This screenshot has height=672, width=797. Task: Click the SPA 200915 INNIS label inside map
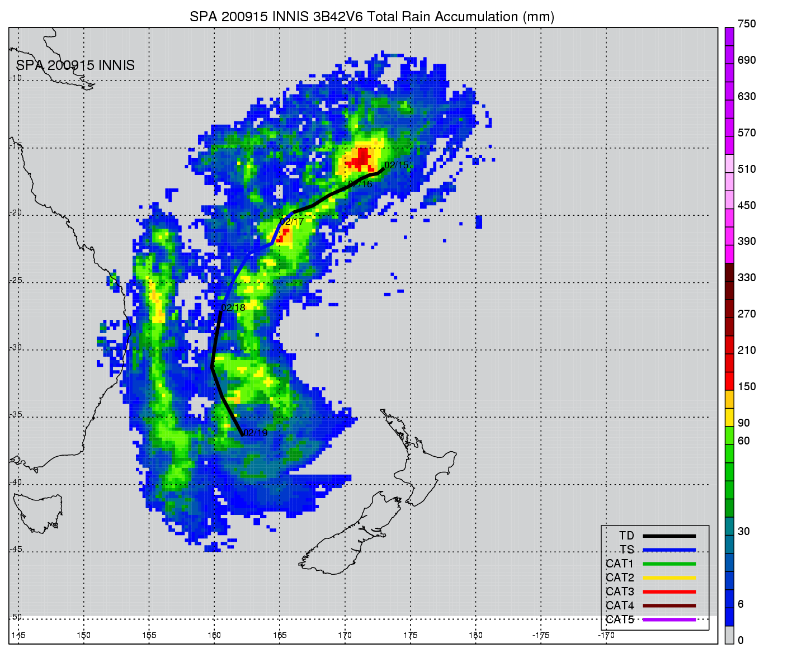click(x=76, y=65)
